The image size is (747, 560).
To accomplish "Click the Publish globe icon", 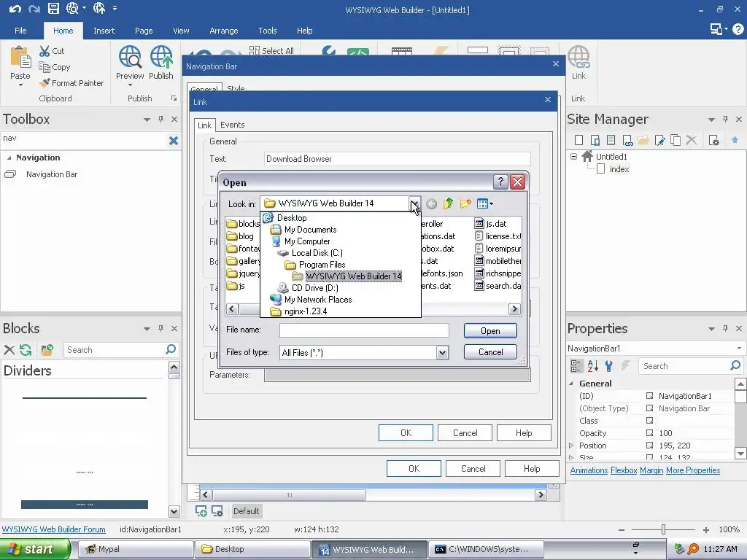I will tap(161, 58).
